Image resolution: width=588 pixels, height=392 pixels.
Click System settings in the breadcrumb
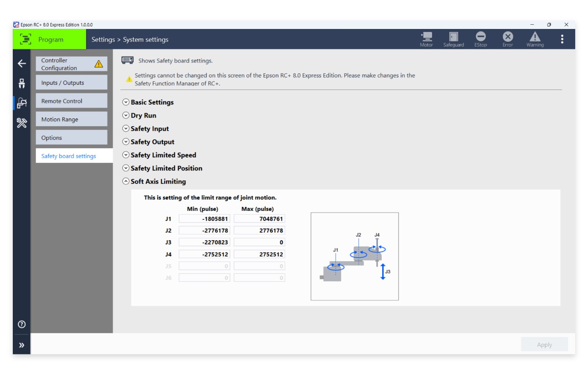[146, 39]
